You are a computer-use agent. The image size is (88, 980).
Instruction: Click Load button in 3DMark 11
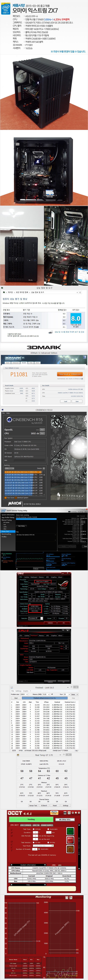point(65,401)
